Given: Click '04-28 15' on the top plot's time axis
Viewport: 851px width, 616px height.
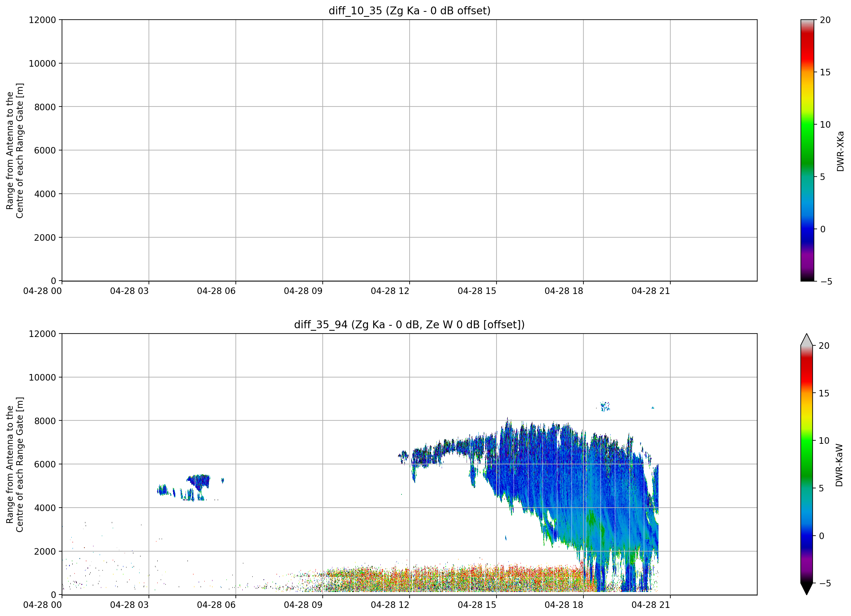Looking at the screenshot, I should click(x=477, y=291).
